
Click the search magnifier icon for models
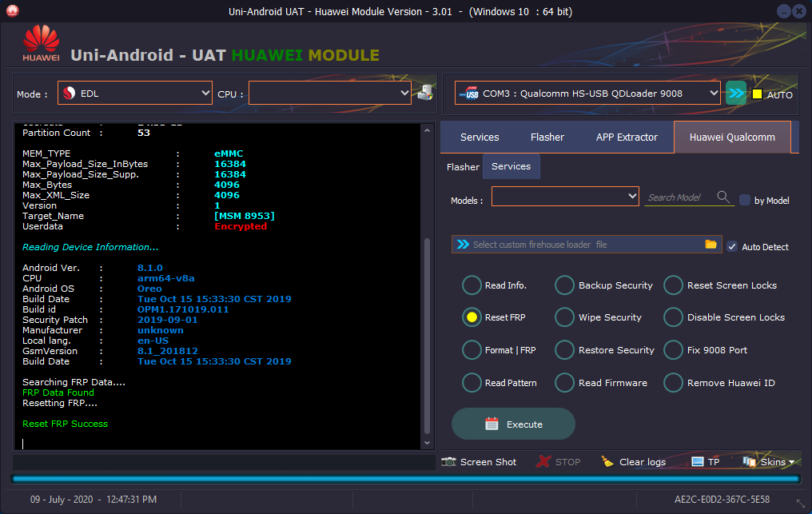tap(723, 197)
